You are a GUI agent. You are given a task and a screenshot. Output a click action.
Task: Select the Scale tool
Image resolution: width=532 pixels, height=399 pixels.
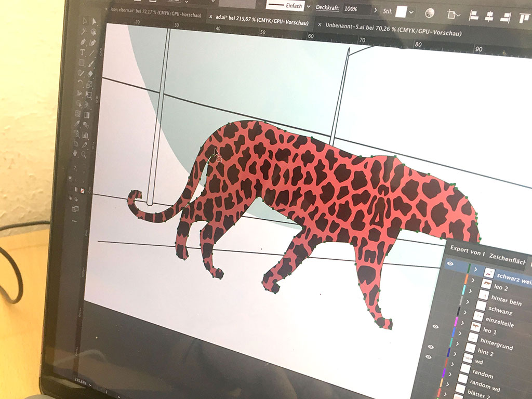[89, 84]
